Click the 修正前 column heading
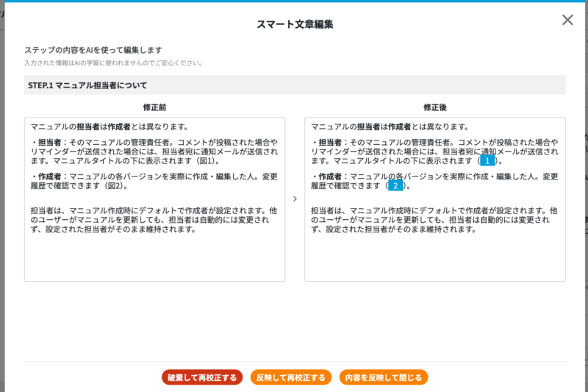This screenshot has height=392, width=588. (154, 107)
